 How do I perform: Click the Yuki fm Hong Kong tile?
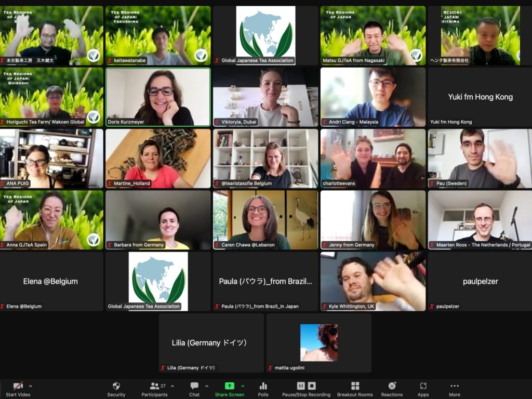tap(480, 97)
